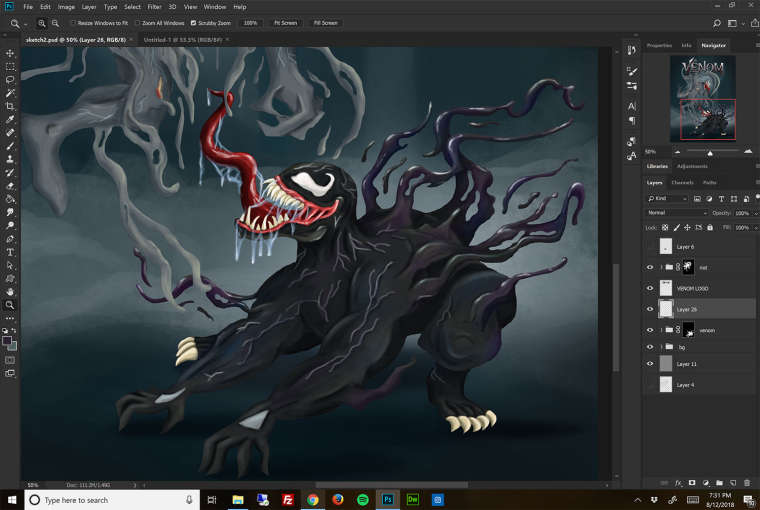Screen dimensions: 760x510
Task: Open the Filter menu
Action: click(154, 7)
